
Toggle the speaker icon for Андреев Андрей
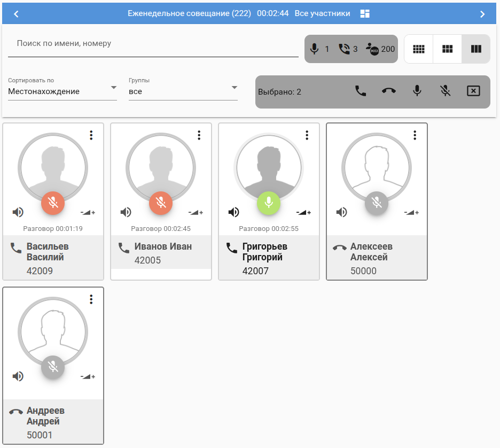18,376
